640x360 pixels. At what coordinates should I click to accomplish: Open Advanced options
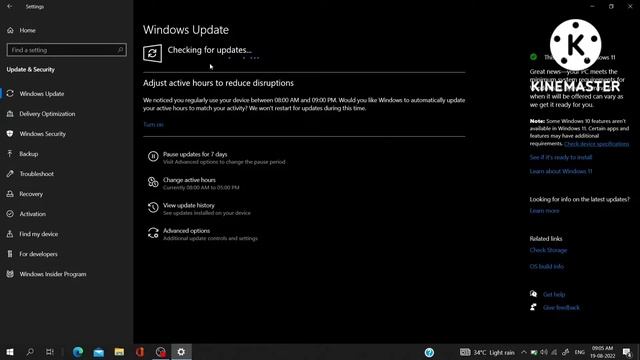(186, 231)
